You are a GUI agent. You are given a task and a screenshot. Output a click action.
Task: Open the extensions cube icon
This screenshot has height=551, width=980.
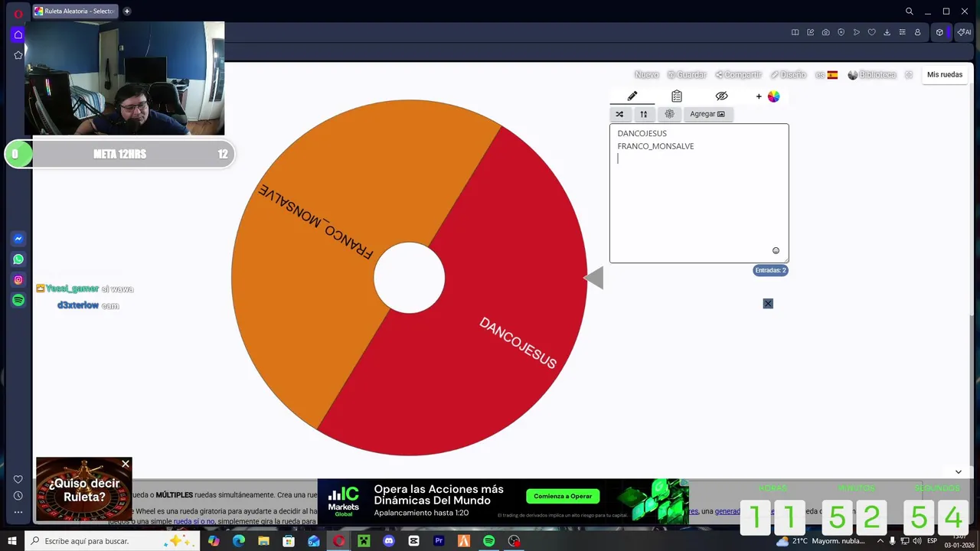pos(939,32)
